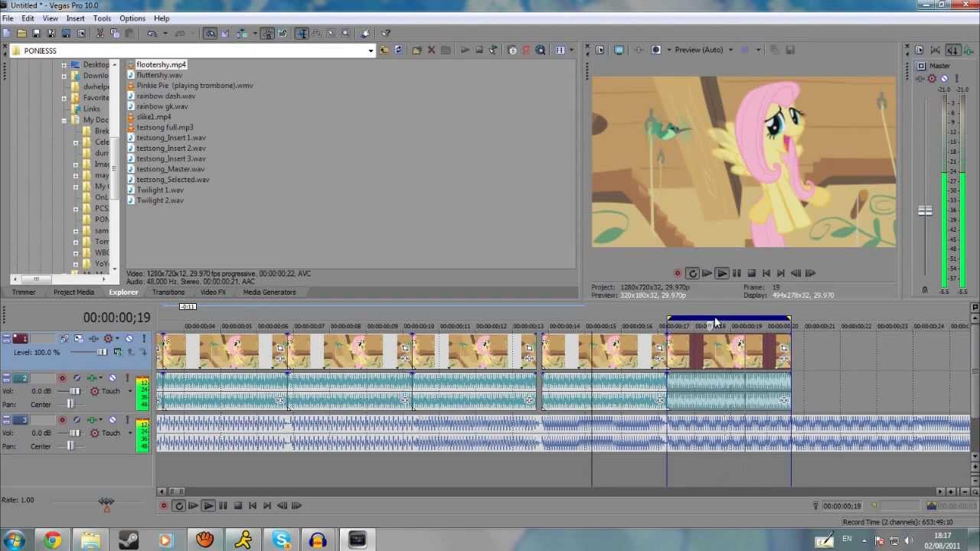Image resolution: width=980 pixels, height=551 pixels.
Task: Click the What's This help icon
Action: coord(386,33)
